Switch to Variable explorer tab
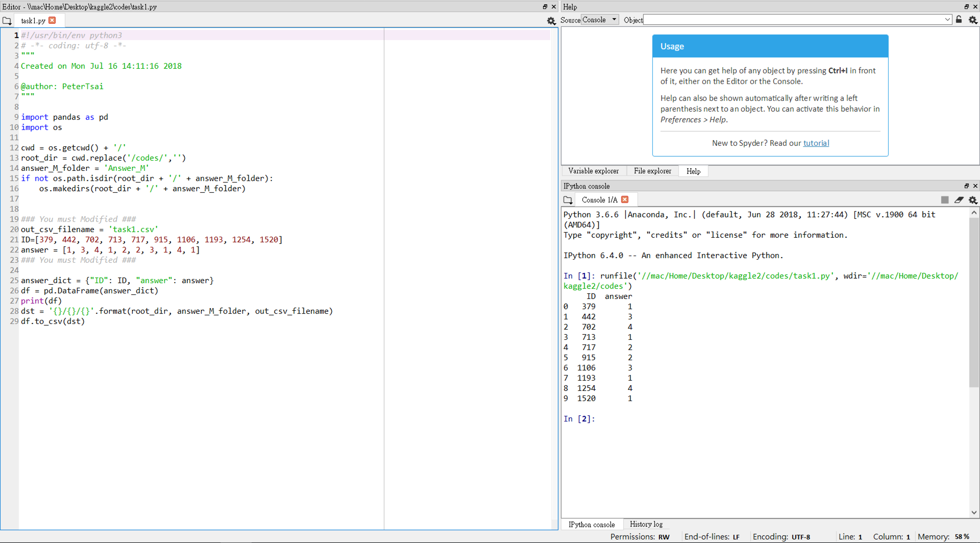Screen dimensions: 980x543 593,171
